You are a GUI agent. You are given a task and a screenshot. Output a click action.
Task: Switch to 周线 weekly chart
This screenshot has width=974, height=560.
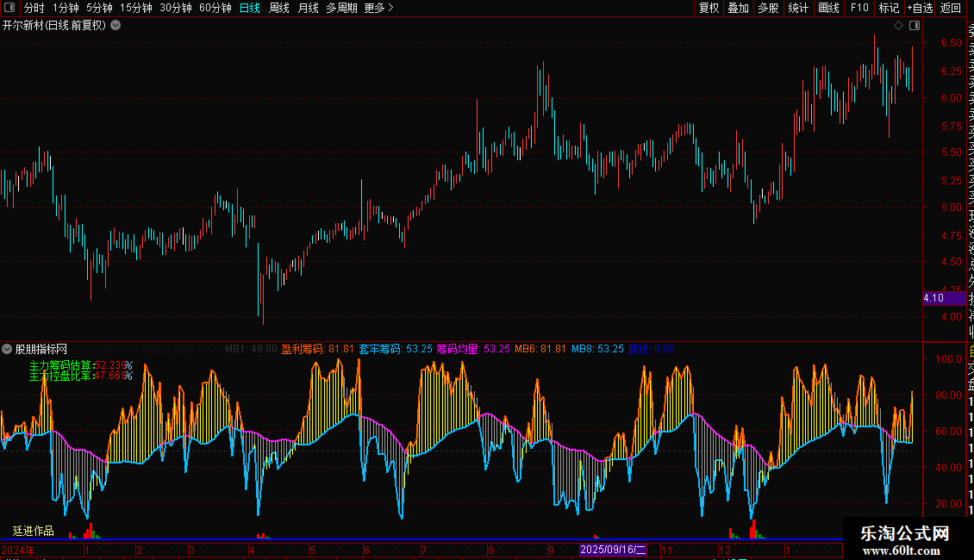[x=279, y=8]
